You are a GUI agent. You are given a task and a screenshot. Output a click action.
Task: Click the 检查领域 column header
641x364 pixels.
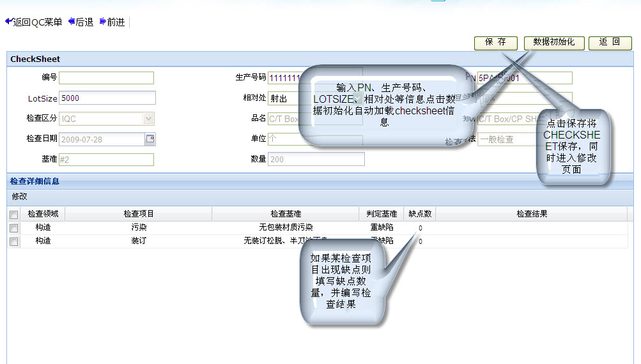click(43, 214)
